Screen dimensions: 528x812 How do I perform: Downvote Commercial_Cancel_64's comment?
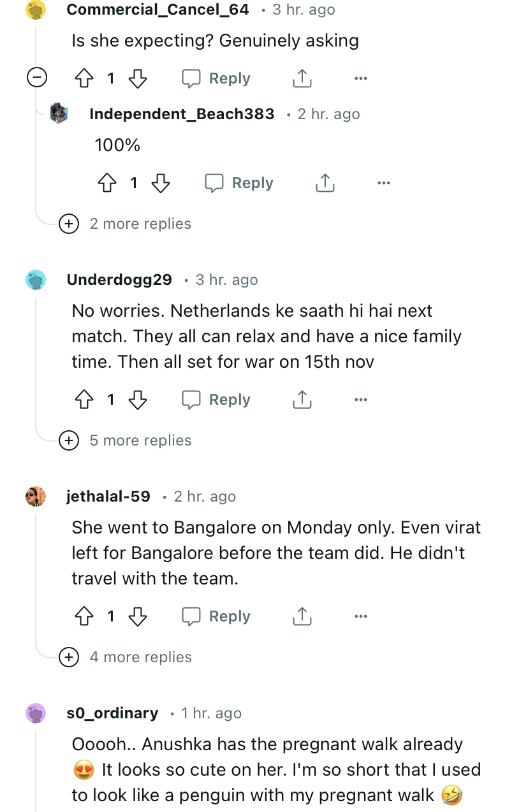pos(138,78)
